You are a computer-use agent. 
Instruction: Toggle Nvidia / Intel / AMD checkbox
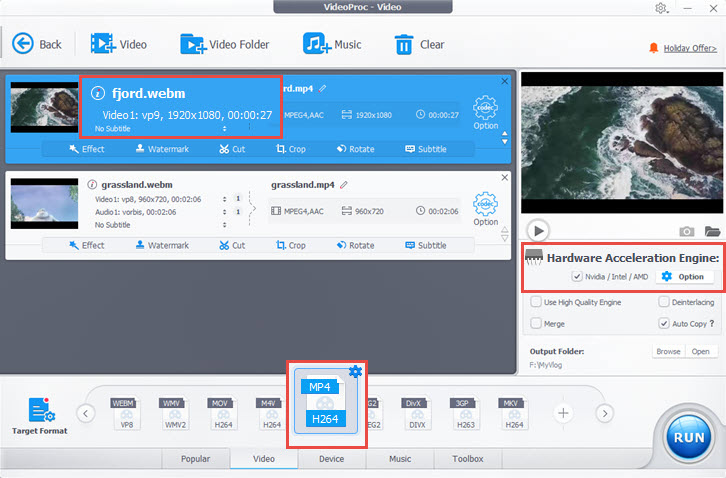click(576, 277)
